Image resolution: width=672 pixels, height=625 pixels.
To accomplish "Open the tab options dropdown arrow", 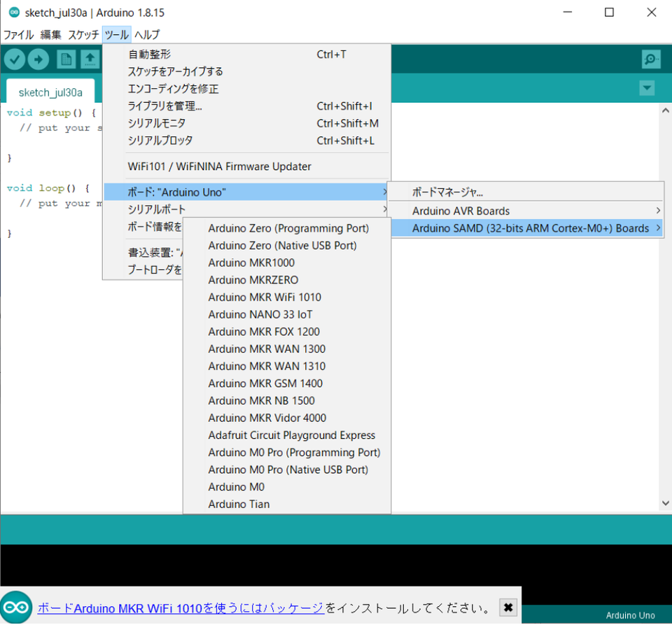I will 647,88.
